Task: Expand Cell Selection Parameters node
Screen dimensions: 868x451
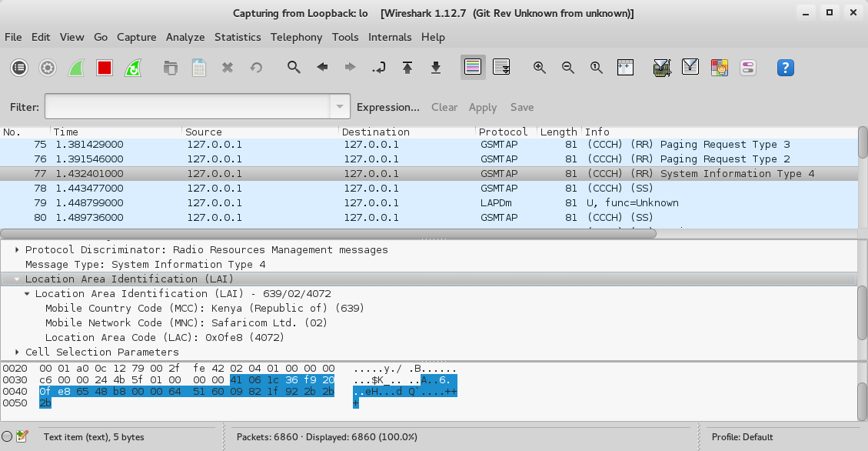Action: (x=17, y=352)
